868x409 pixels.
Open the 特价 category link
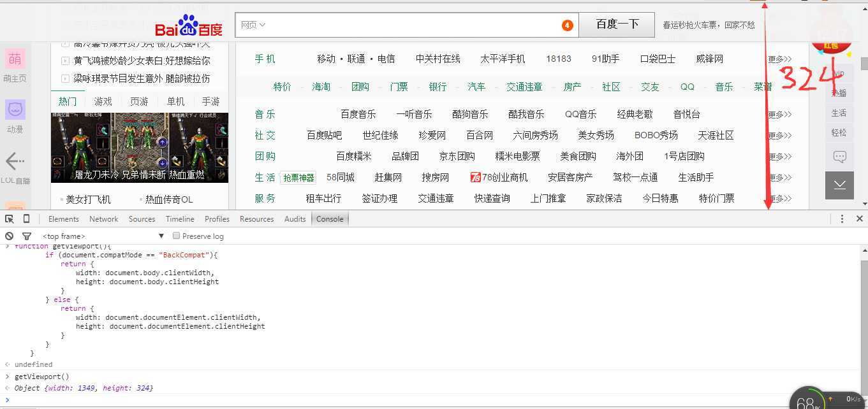pyautogui.click(x=283, y=87)
